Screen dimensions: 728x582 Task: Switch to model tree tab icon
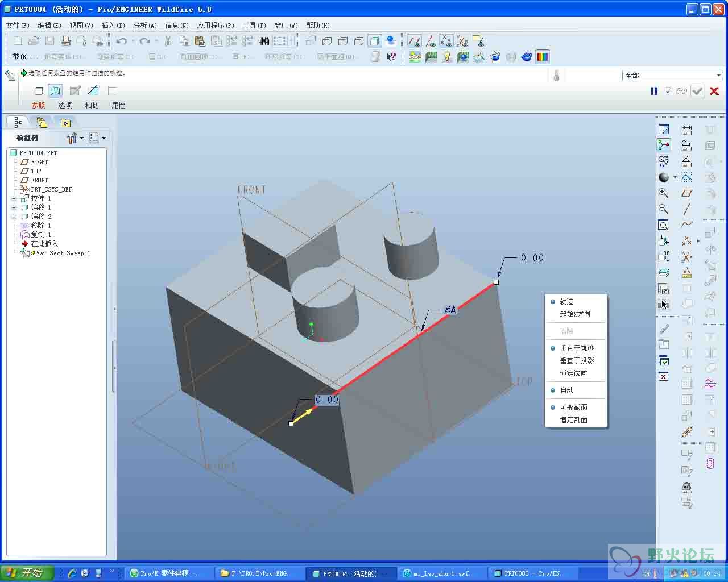click(18, 122)
